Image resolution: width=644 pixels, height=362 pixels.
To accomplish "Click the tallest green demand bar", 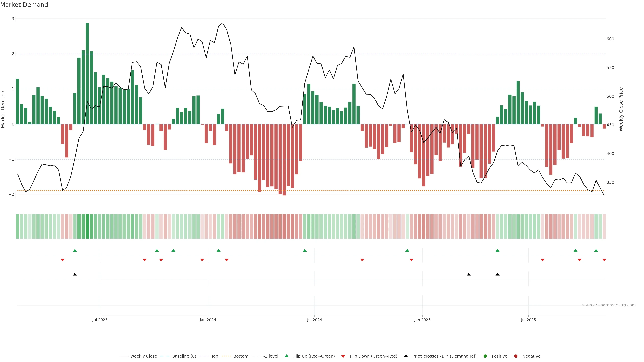I will 87,75.
